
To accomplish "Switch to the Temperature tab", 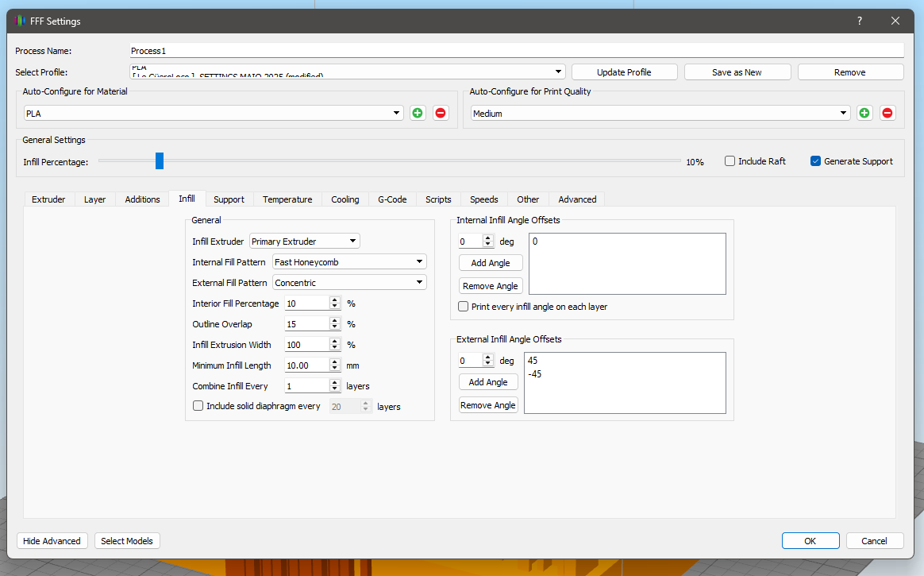I will click(x=287, y=199).
